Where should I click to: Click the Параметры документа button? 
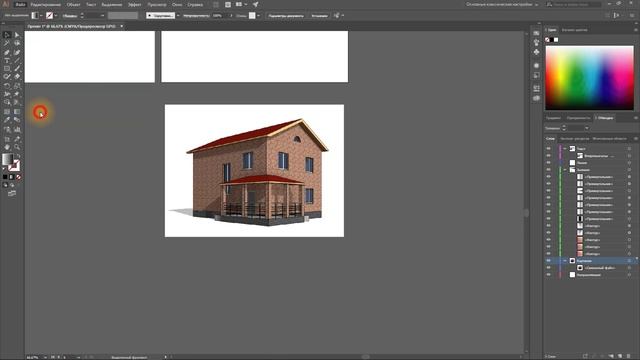pos(286,16)
